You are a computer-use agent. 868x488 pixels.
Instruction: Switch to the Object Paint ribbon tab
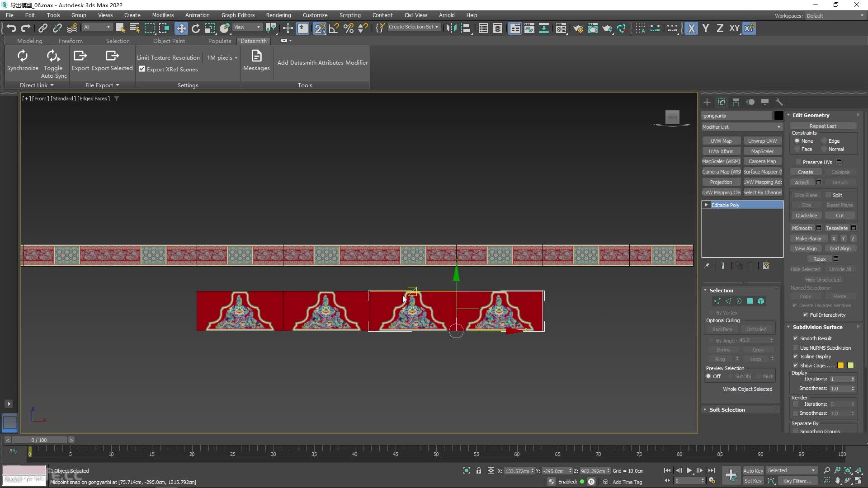[169, 41]
